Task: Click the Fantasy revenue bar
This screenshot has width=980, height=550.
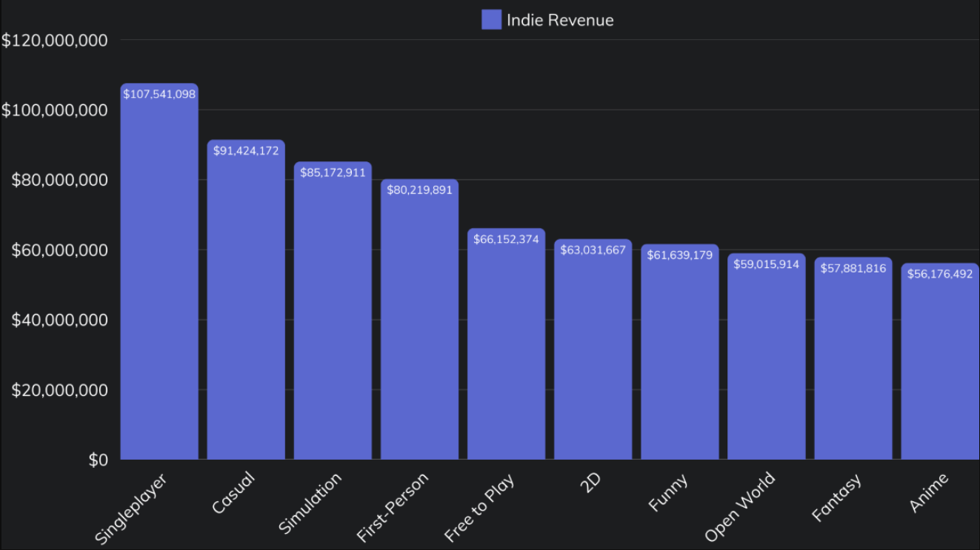Action: pyautogui.click(x=853, y=359)
